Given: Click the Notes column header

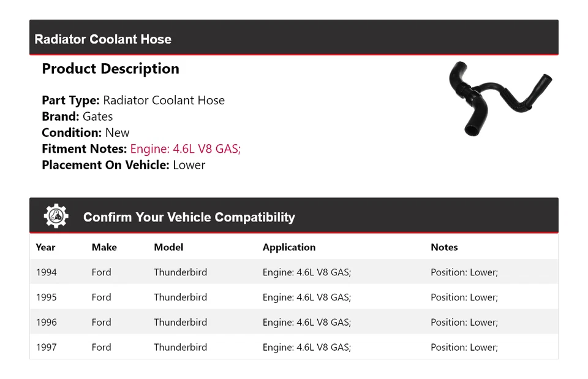Looking at the screenshot, I should click(444, 247).
